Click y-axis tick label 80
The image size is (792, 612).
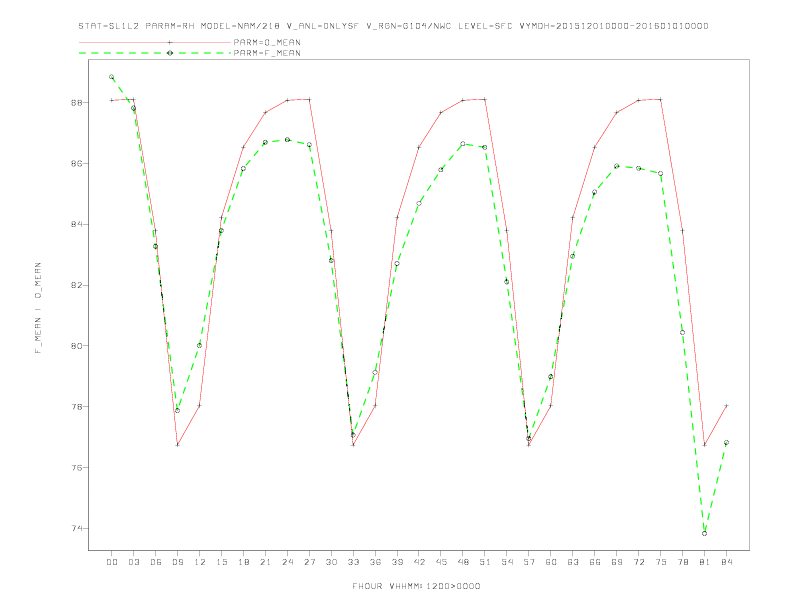(x=77, y=346)
